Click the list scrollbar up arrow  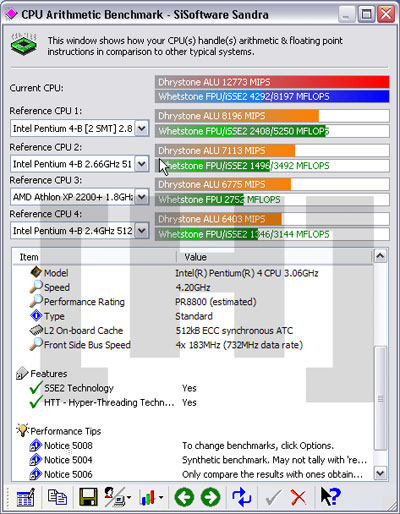[380, 256]
